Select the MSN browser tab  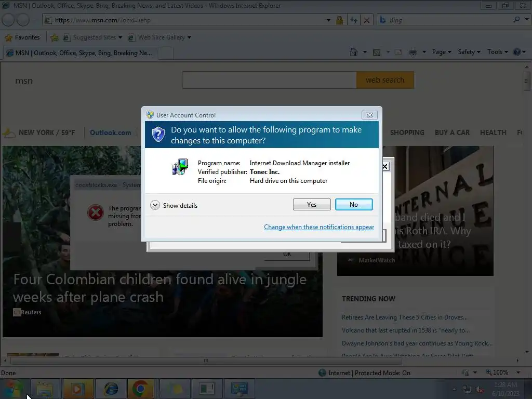tap(80, 53)
